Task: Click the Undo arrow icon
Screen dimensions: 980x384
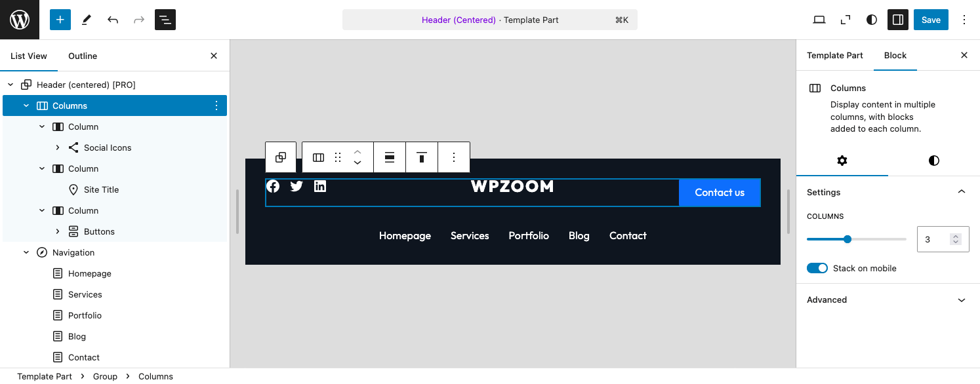Action: pos(113,20)
